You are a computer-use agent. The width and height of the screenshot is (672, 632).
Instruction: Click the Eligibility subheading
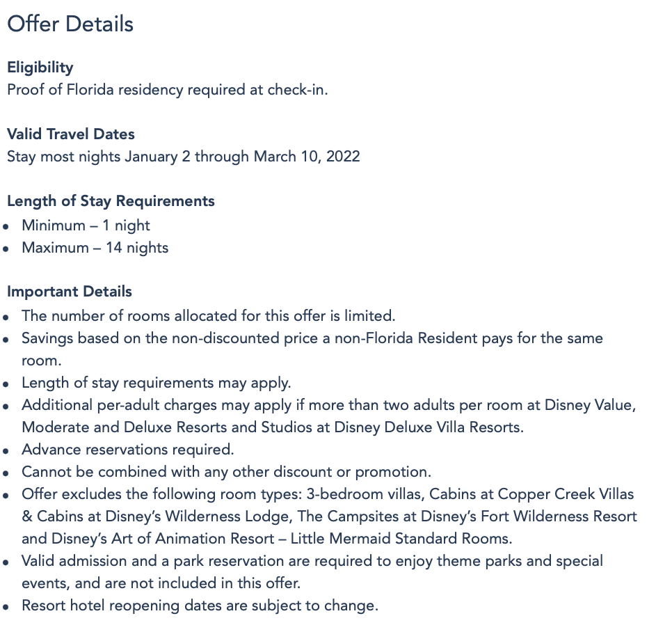point(40,68)
